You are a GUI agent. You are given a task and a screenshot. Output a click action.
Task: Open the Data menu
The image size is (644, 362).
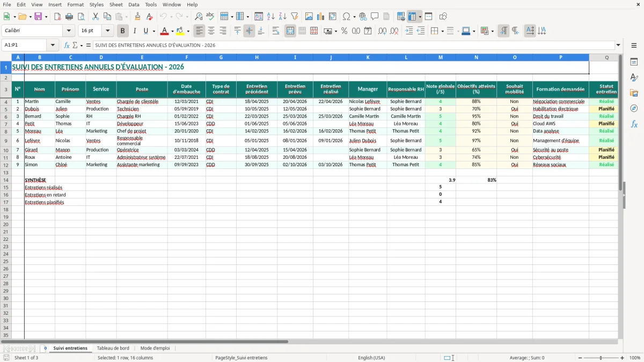[x=134, y=4]
